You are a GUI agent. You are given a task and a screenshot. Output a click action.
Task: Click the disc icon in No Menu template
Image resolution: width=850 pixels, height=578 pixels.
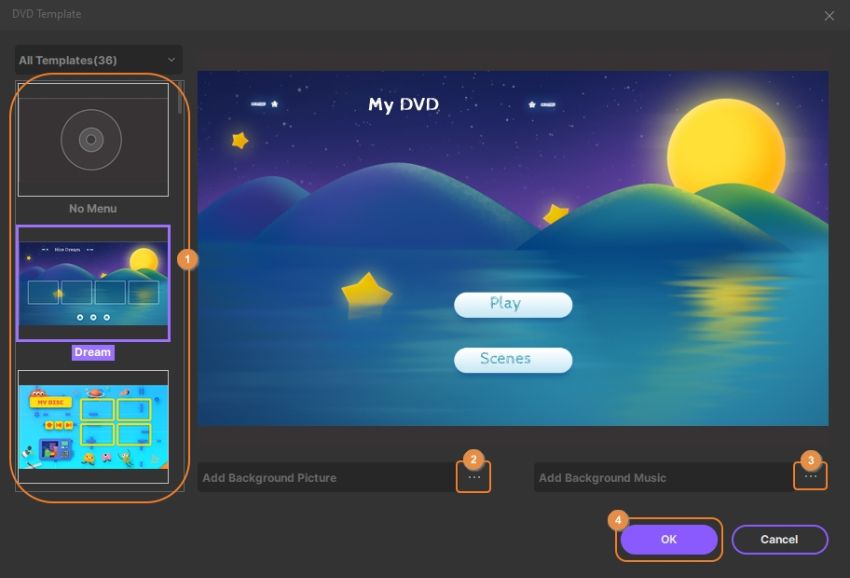pos(91,139)
